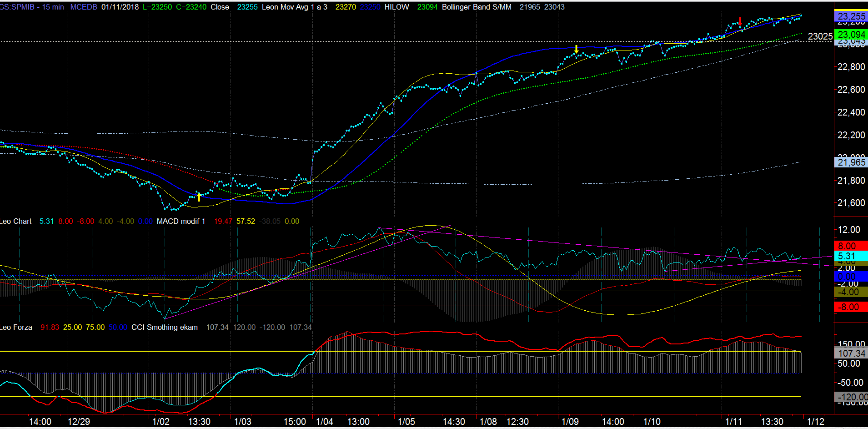Click the MCEDB label in the header
This screenshot has width=868, height=429.
[x=84, y=7]
